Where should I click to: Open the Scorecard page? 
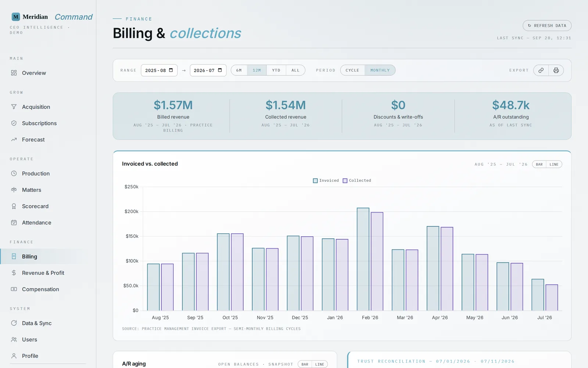coord(35,206)
